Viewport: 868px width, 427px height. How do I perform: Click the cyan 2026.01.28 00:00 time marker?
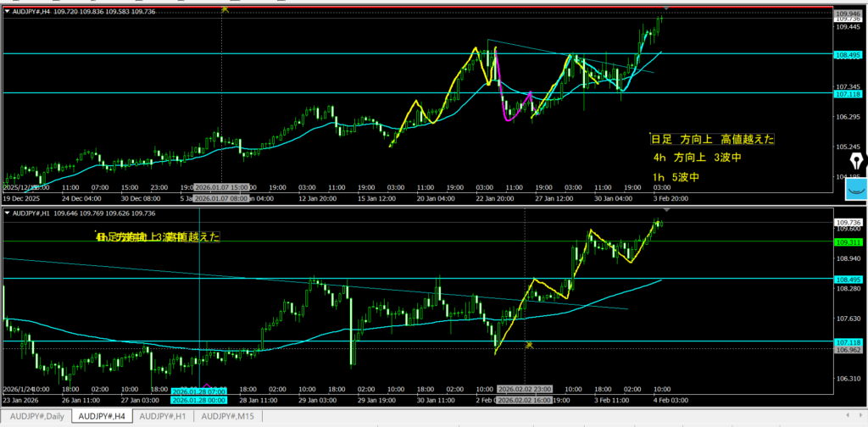(198, 401)
